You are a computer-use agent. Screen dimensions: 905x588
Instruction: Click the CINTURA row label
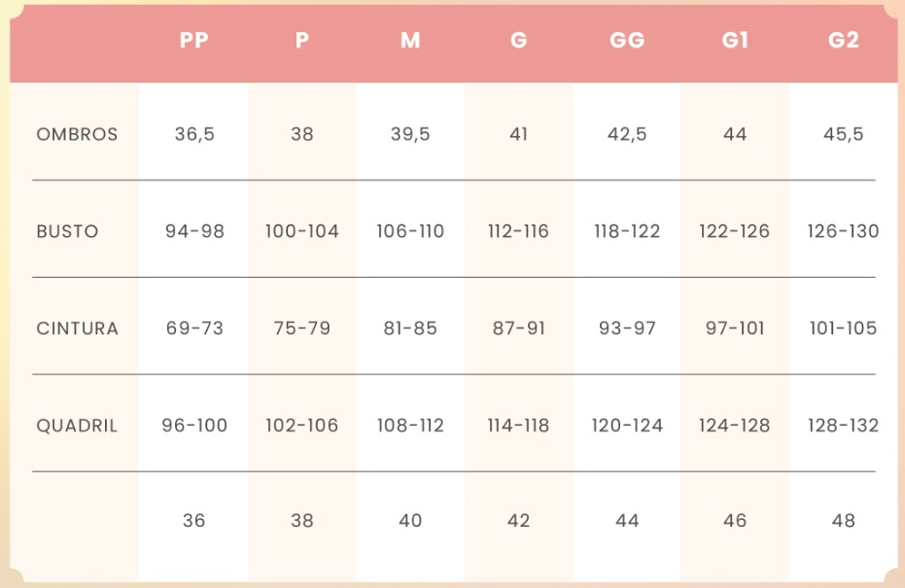point(77,329)
